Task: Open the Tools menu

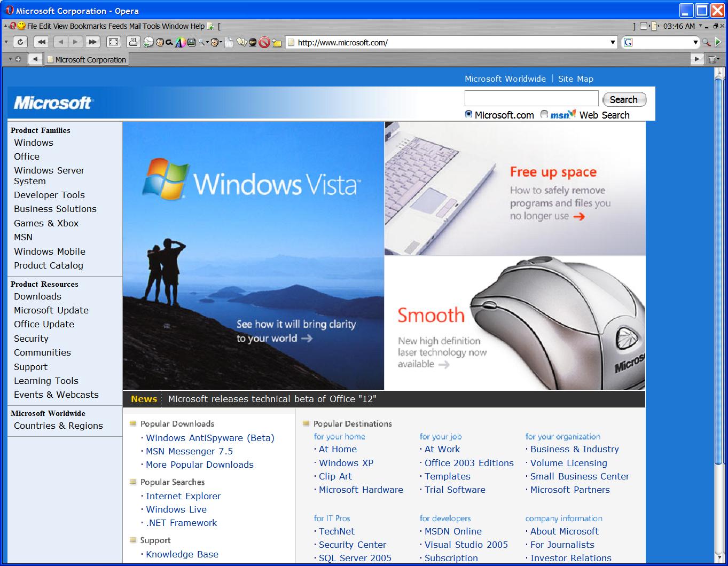Action: tap(151, 26)
